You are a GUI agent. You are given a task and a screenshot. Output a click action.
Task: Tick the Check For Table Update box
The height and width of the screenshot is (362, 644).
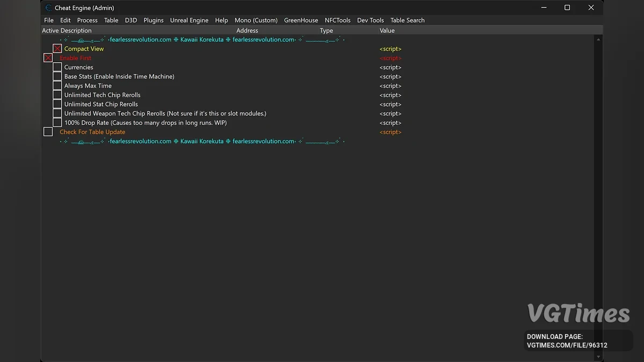[x=48, y=132]
